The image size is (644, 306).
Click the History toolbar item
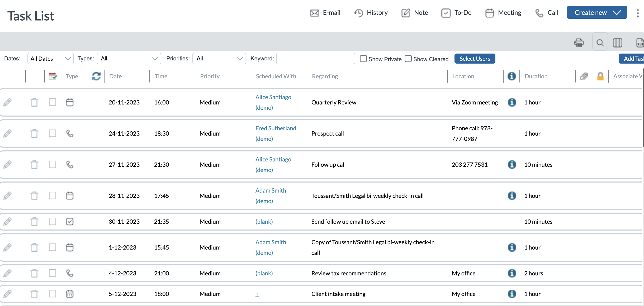pyautogui.click(x=371, y=13)
